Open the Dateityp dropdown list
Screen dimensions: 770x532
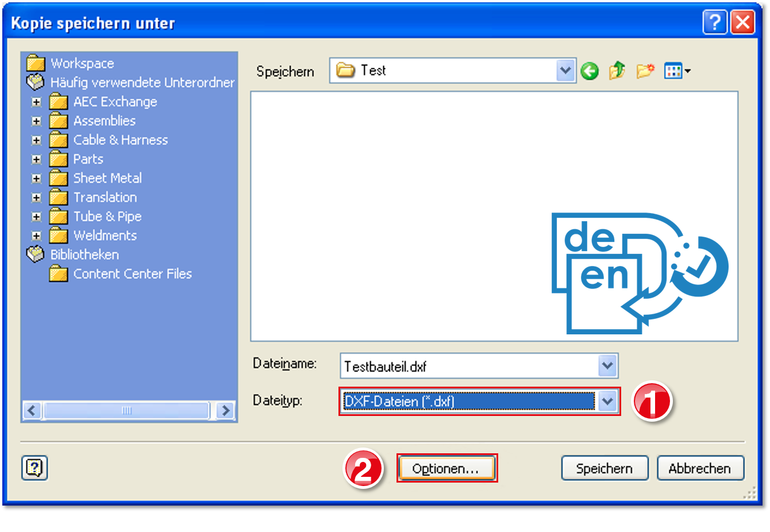tap(607, 401)
